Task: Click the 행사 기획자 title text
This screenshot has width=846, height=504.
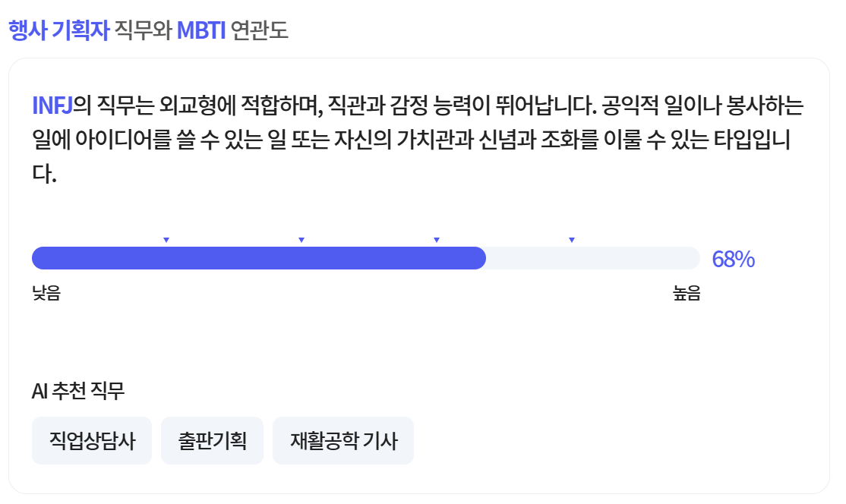Action: click(59, 30)
